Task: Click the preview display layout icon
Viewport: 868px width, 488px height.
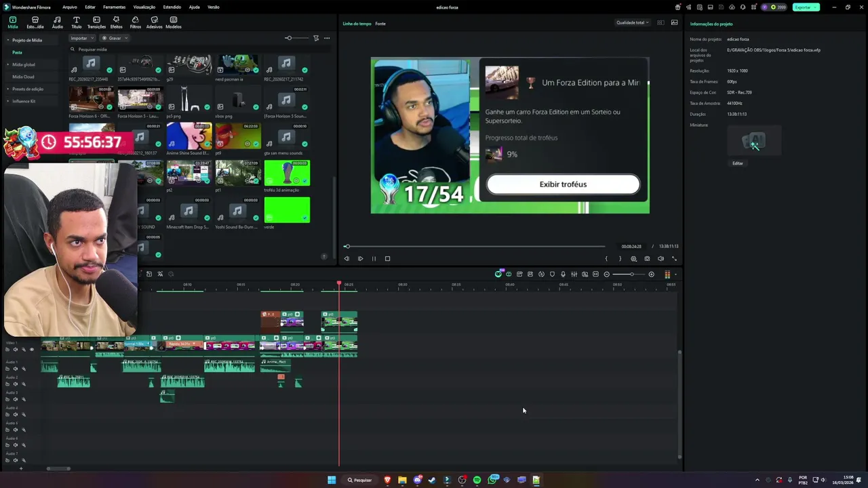Action: pos(660,22)
